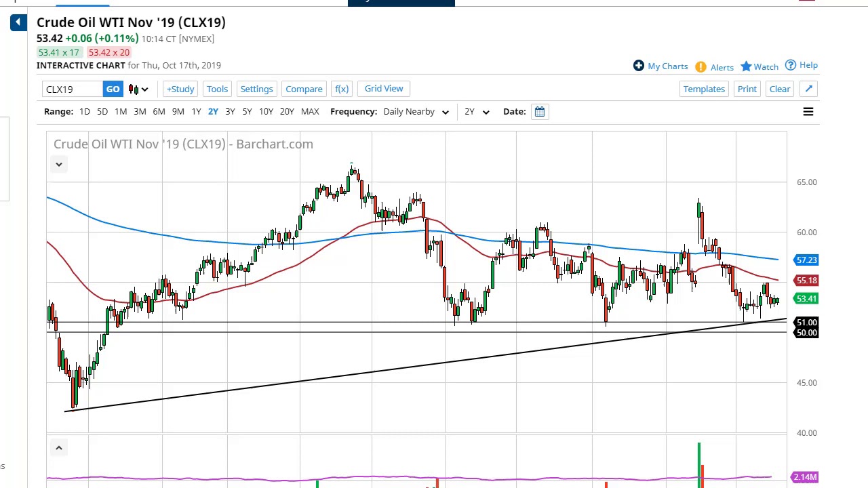Select the 1D range

pos(85,111)
